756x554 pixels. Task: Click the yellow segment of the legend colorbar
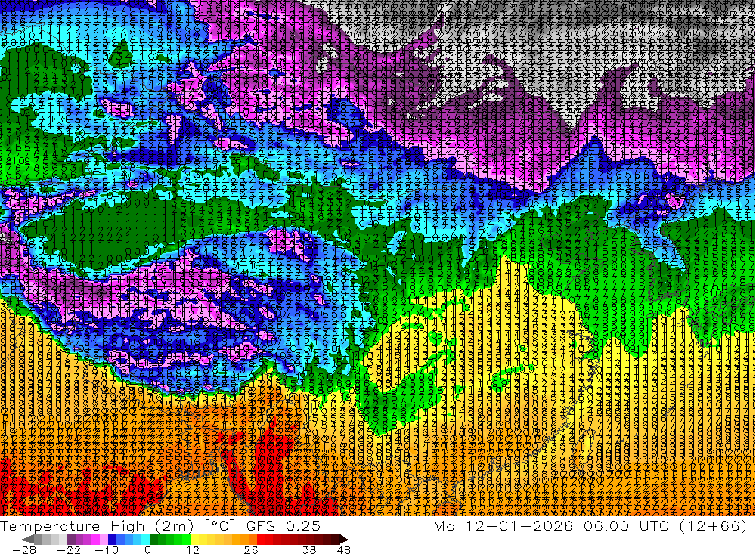click(194, 539)
